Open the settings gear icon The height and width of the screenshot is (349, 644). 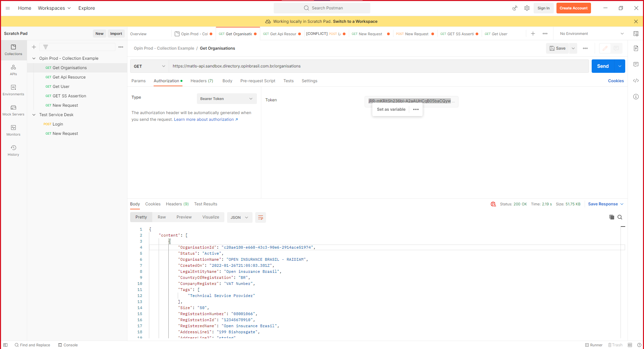click(527, 8)
